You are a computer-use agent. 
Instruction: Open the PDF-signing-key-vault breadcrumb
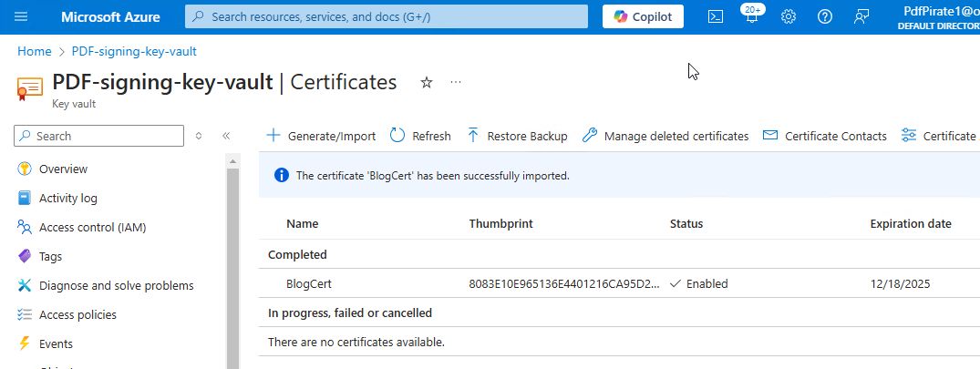click(x=134, y=51)
